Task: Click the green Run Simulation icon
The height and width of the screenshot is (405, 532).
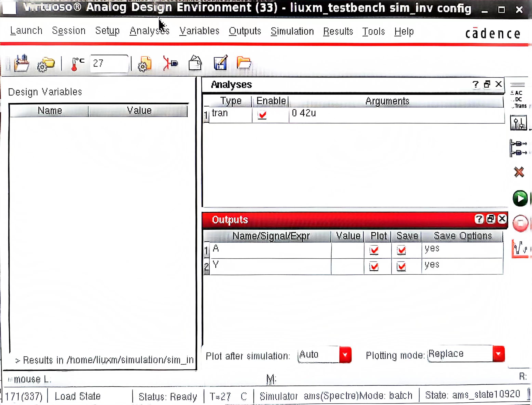Action: click(x=520, y=198)
